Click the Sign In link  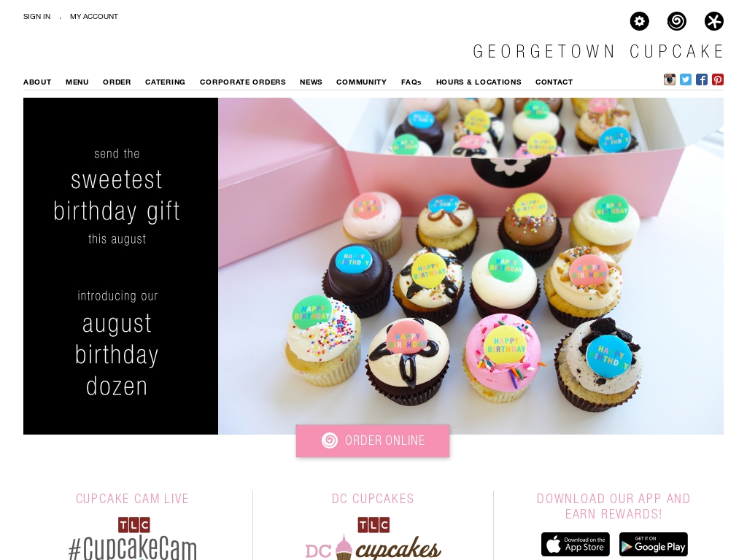[x=36, y=16]
